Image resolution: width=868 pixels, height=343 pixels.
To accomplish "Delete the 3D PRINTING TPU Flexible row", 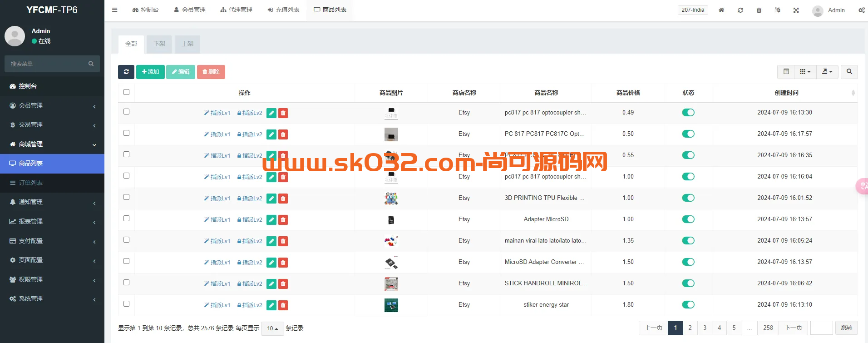I will (283, 199).
